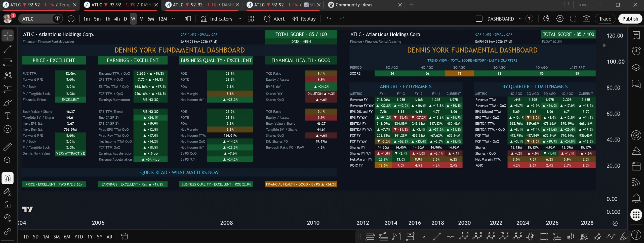644x243 pixels.
Task: Toggle fullscreen mode
Action: click(573, 19)
